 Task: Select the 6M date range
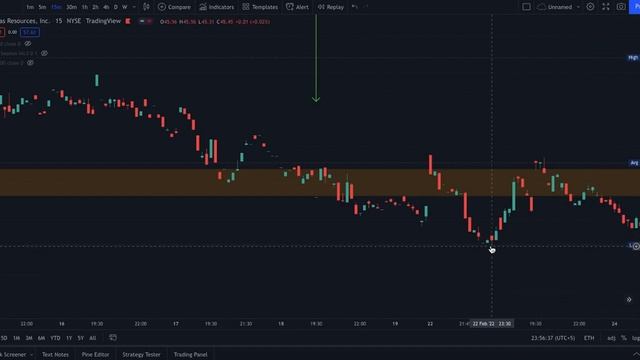pos(41,338)
